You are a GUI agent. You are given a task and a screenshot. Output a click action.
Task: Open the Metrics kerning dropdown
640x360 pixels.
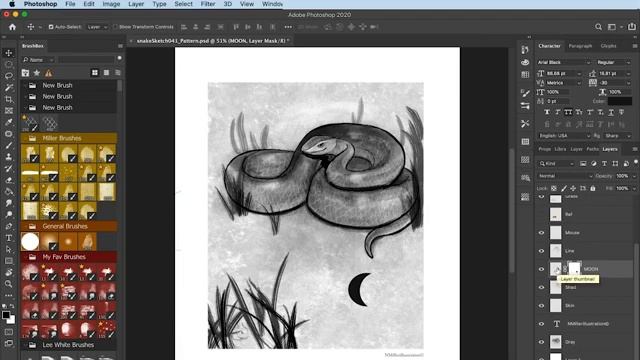(x=563, y=83)
